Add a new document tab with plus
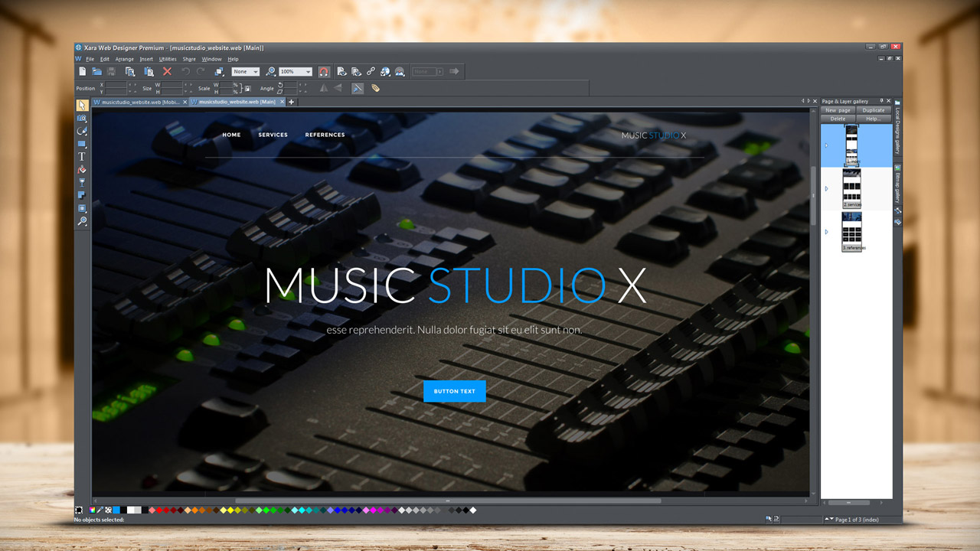 click(x=291, y=102)
